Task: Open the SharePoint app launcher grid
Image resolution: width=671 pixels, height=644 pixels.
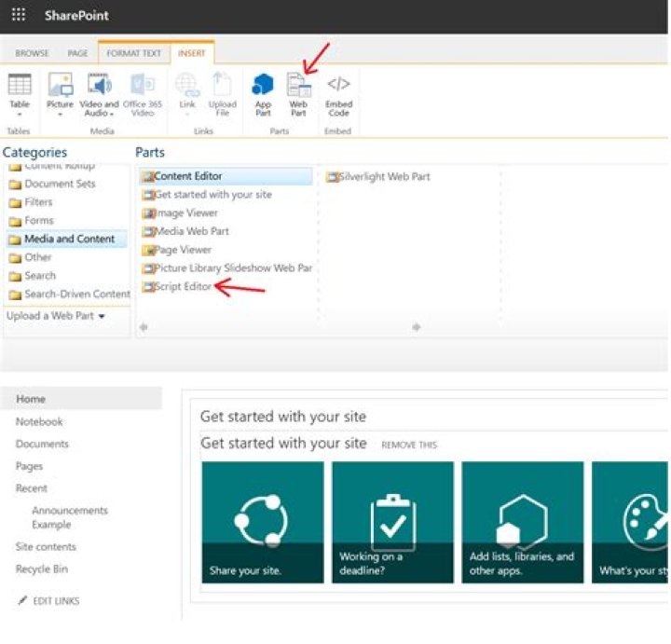Action: pyautogui.click(x=19, y=15)
